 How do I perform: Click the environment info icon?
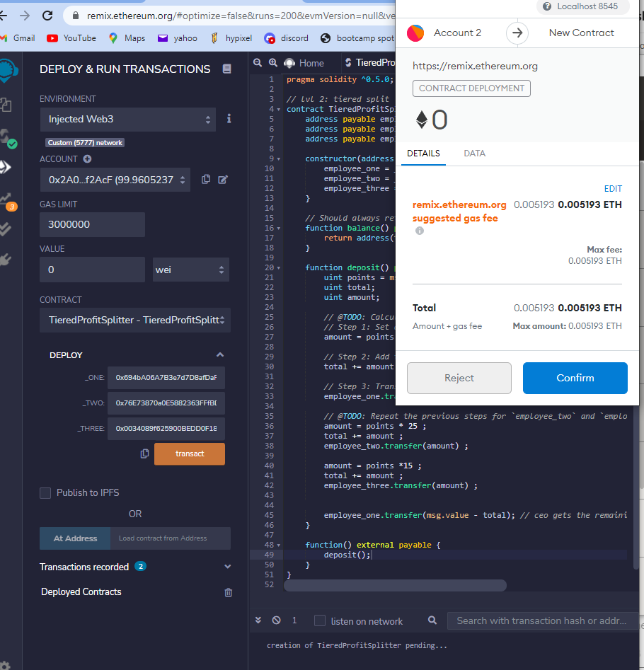pos(229,119)
